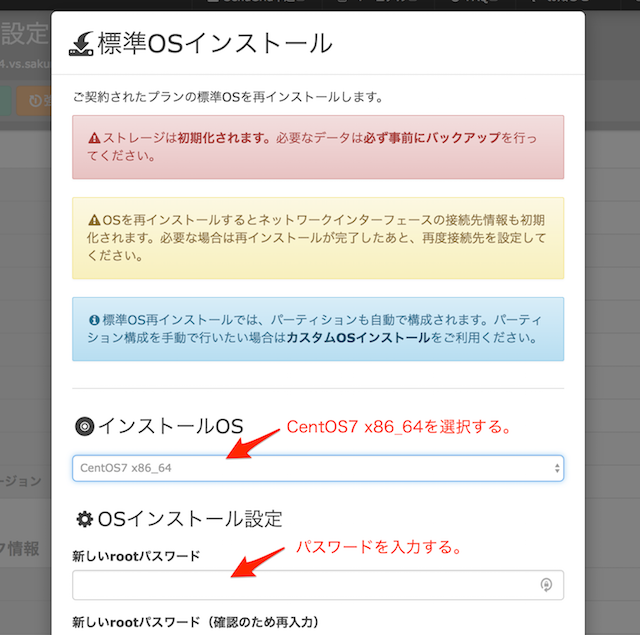The image size is (640, 635).
Task: Open the CentOS7 x86_64 OS selection dropdown
Action: [x=317, y=468]
